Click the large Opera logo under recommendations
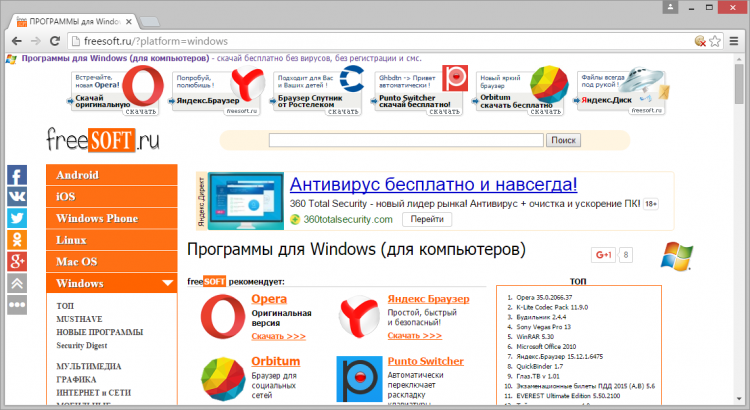The image size is (750, 410). tap(223, 317)
